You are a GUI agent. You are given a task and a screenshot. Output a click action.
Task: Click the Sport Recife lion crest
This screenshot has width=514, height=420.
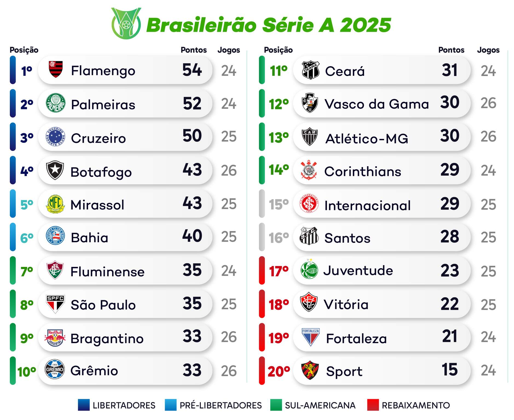point(310,371)
